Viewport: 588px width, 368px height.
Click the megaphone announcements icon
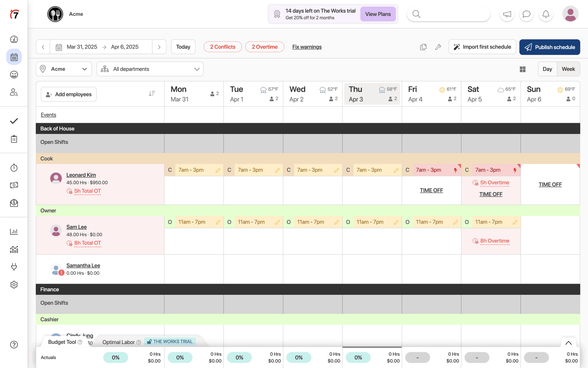pyautogui.click(x=507, y=14)
